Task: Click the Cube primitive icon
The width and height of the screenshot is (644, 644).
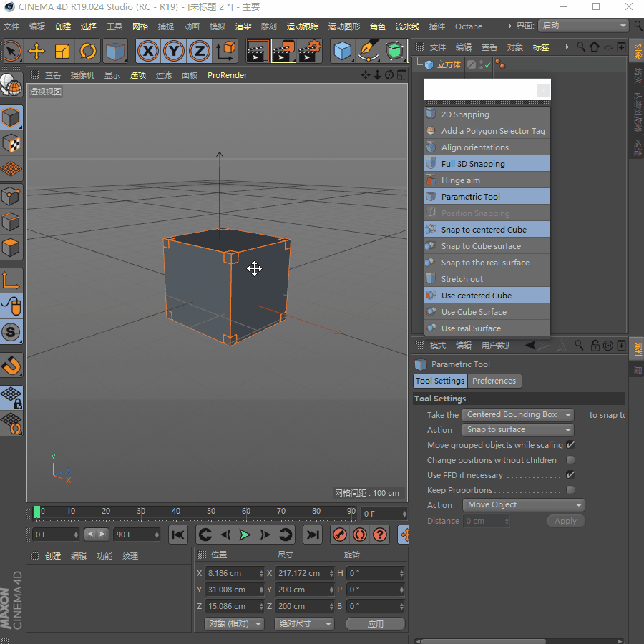Action: 343,51
